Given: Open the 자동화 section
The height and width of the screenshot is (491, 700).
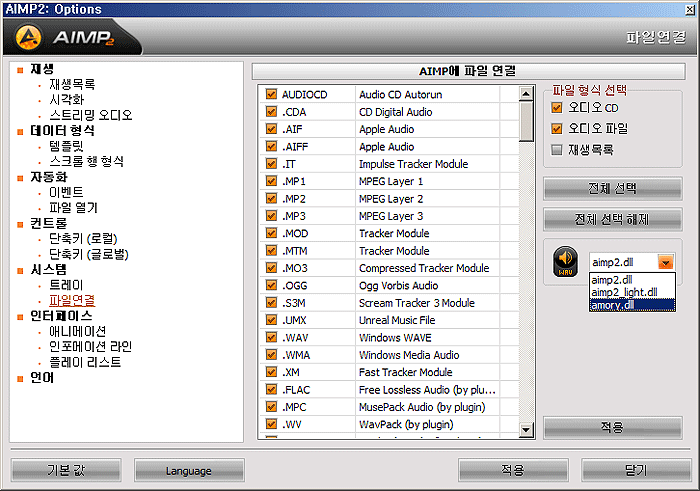Looking at the screenshot, I should (49, 177).
